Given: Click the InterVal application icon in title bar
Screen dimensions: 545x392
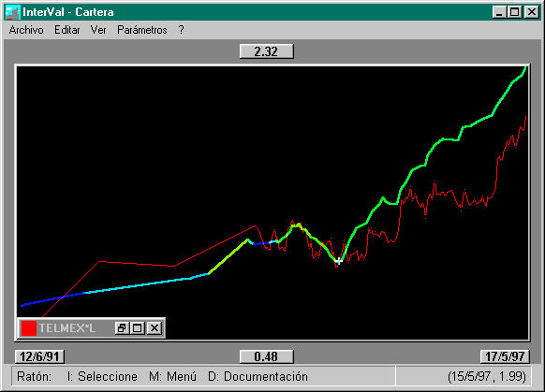Looking at the screenshot, I should pyautogui.click(x=13, y=12).
